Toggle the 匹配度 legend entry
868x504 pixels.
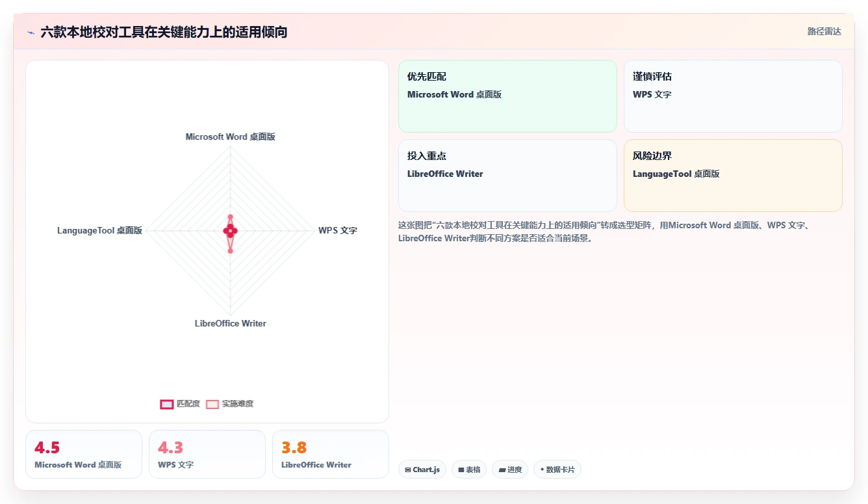point(180,404)
